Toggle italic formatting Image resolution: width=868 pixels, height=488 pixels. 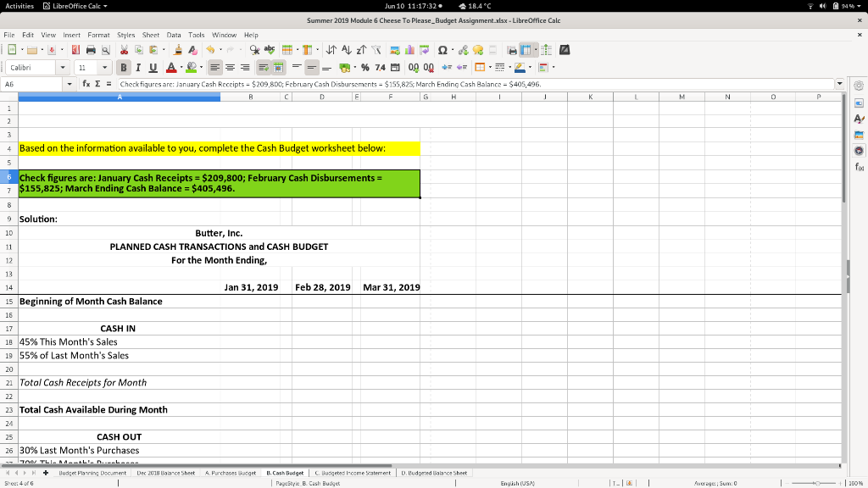tap(138, 67)
